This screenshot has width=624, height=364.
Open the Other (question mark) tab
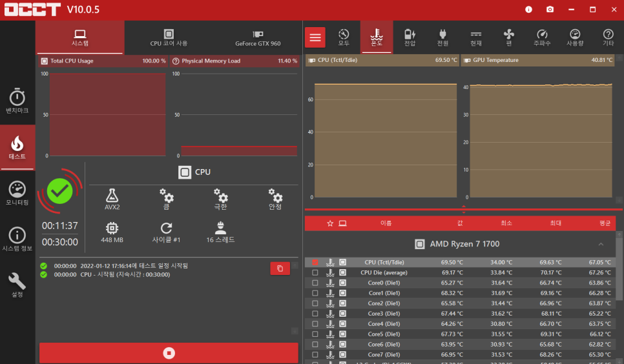[x=608, y=37]
